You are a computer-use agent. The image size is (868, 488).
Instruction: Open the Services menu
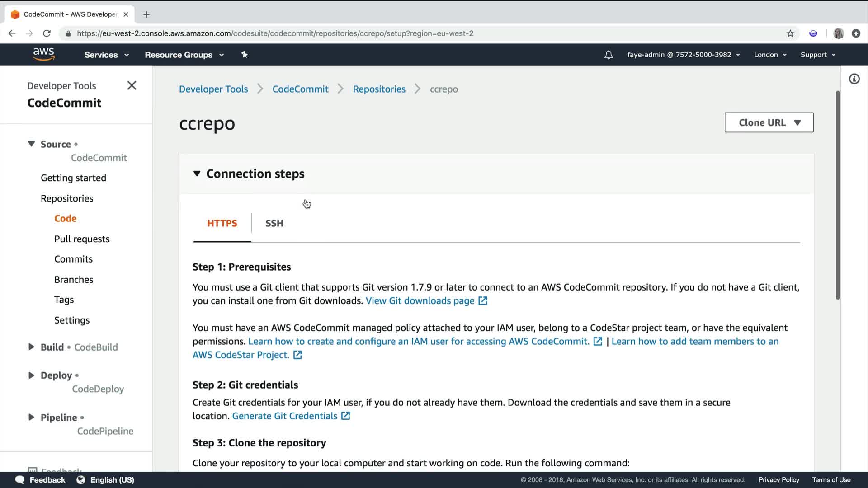[x=106, y=55]
